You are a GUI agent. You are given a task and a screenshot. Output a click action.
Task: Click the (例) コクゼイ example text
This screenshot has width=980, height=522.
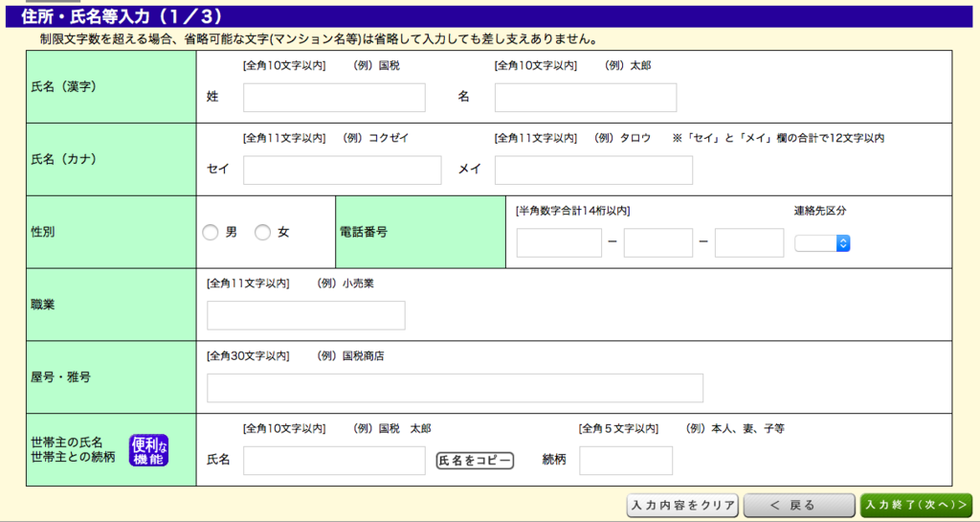pos(375,138)
